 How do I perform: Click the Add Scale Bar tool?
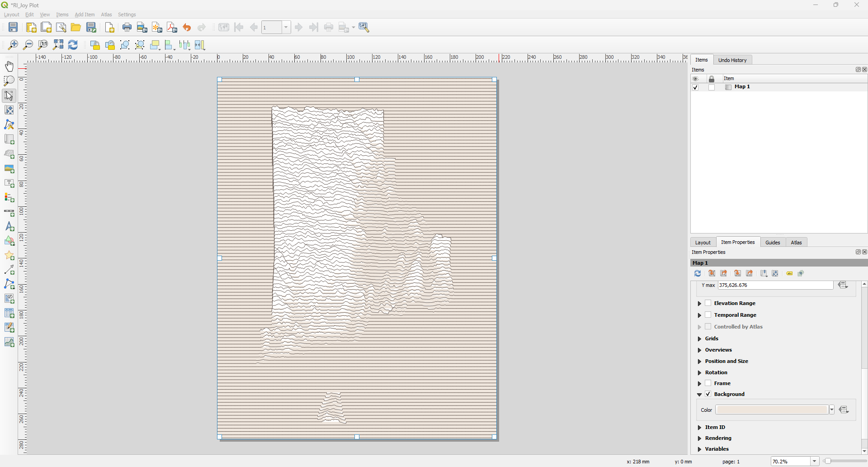tap(9, 212)
